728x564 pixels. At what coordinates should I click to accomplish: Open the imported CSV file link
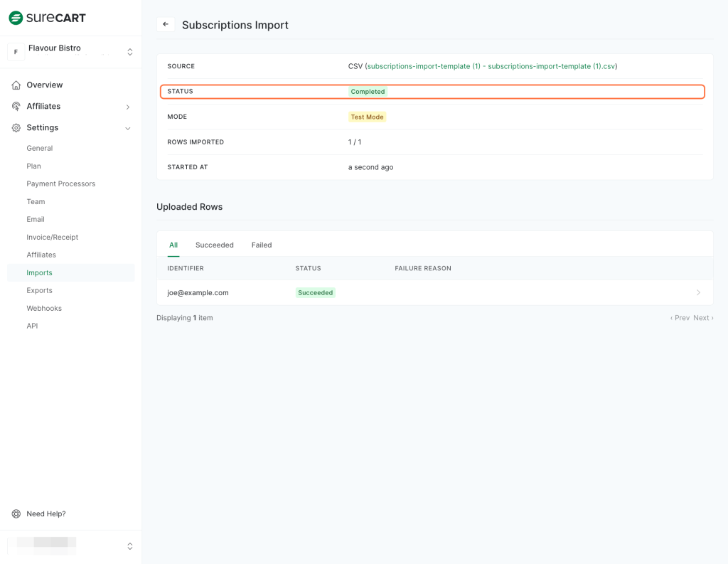click(491, 66)
